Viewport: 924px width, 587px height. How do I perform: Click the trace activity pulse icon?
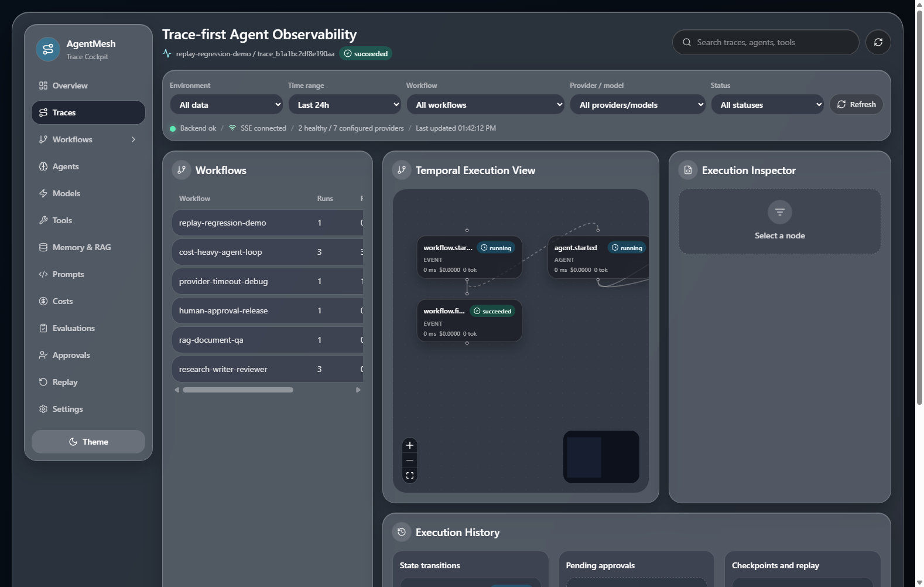point(167,53)
